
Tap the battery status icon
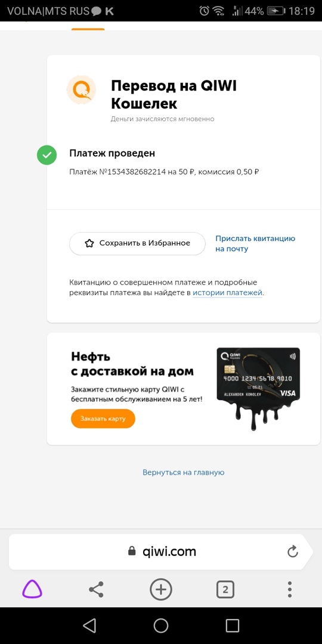[x=275, y=11]
